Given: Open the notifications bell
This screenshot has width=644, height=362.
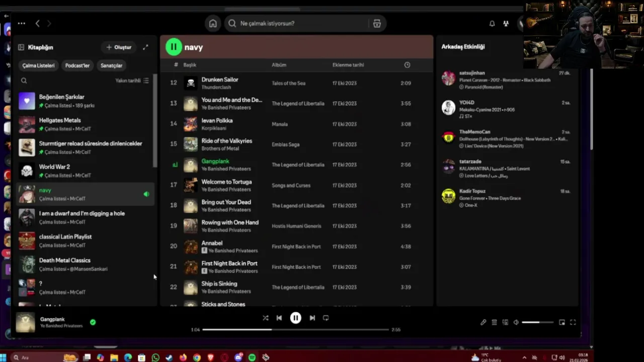Looking at the screenshot, I should pyautogui.click(x=492, y=24).
